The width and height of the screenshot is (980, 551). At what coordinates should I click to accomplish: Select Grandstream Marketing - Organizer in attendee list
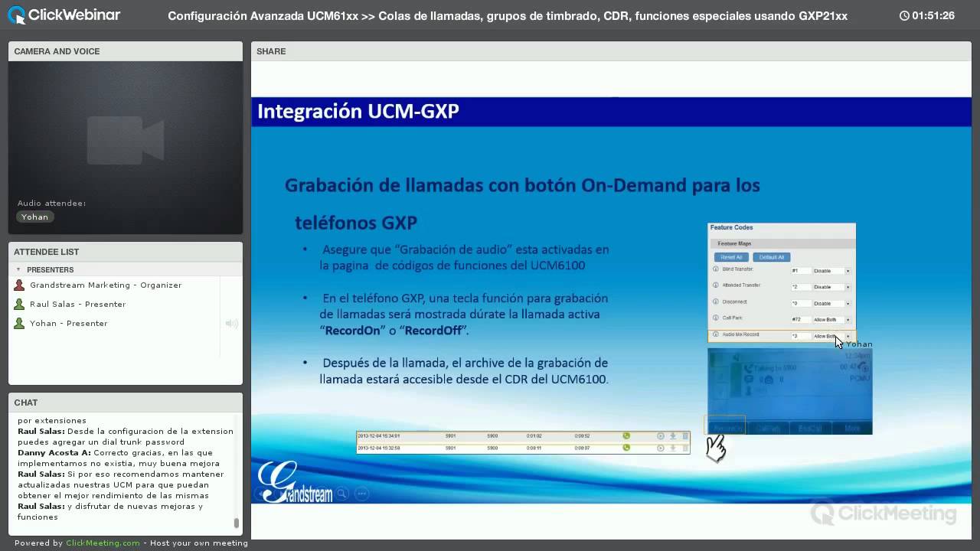click(106, 285)
